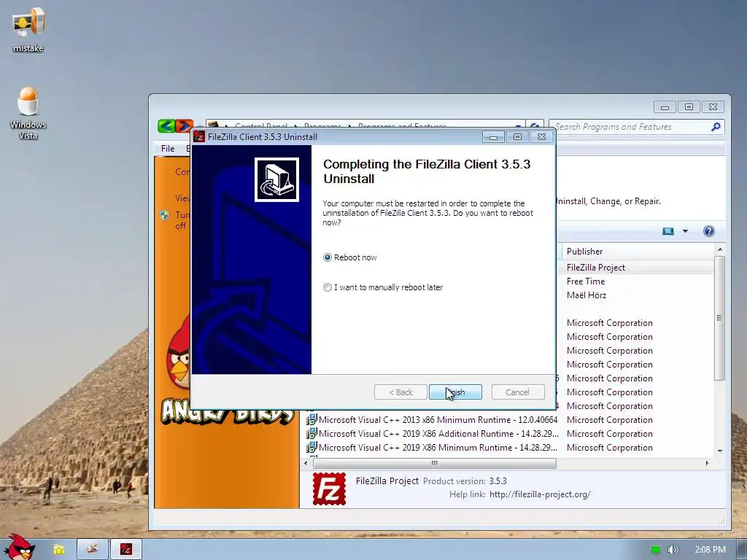Screen dimensions: 747x560
Task: Select the FileZilla Project publisher row
Action: pyautogui.click(x=595, y=268)
